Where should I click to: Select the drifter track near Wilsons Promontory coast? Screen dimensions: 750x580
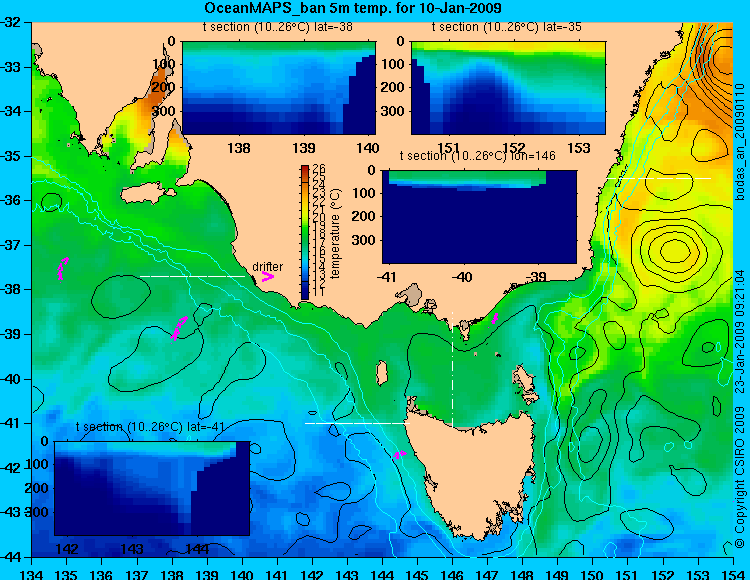coord(495,318)
